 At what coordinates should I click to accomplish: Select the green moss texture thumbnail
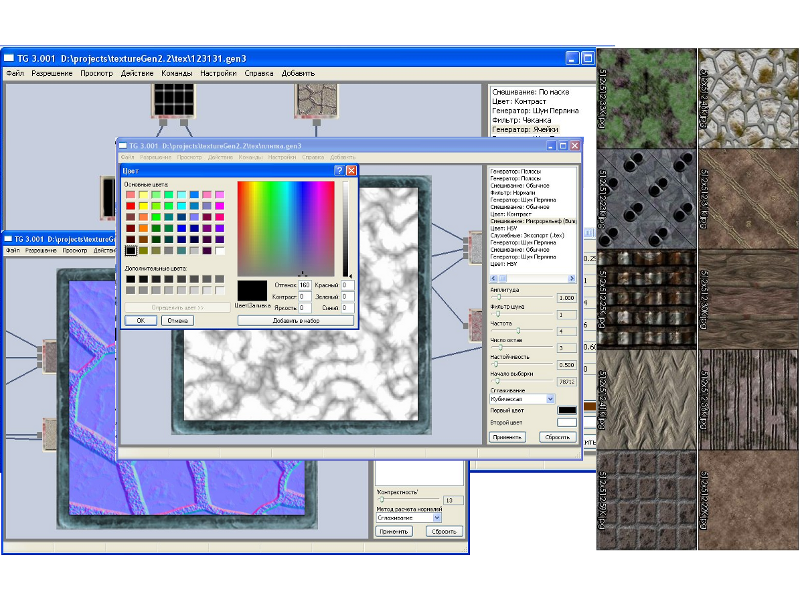[645, 97]
